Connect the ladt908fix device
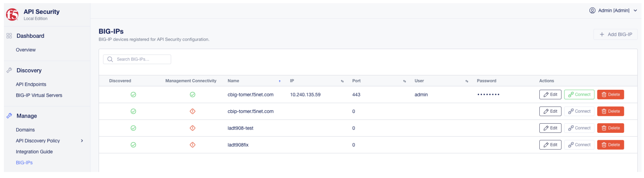The image size is (644, 178). [579, 145]
